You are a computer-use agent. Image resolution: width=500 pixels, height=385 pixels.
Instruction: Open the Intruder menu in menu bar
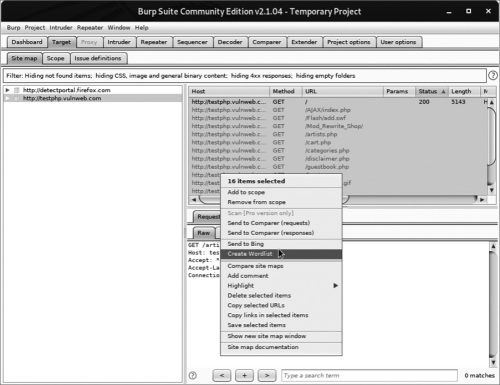point(61,28)
